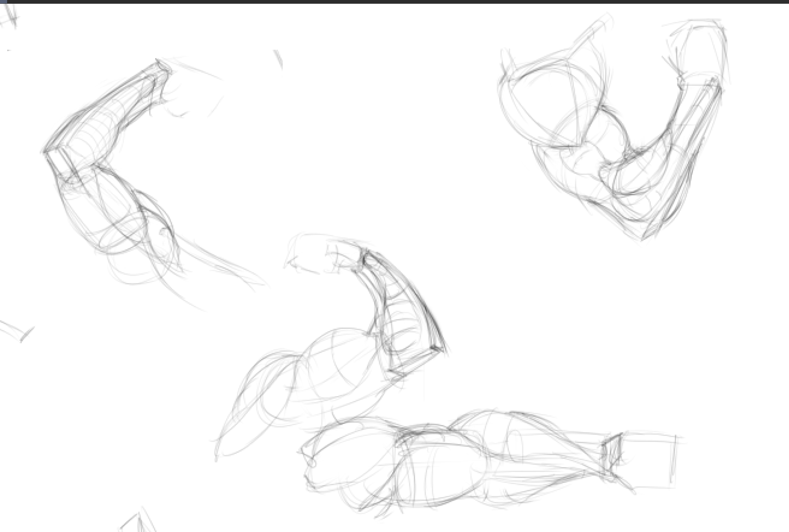Click the small stray stroke near top center
Viewport: 789px width, 532px height.
pos(278,59)
